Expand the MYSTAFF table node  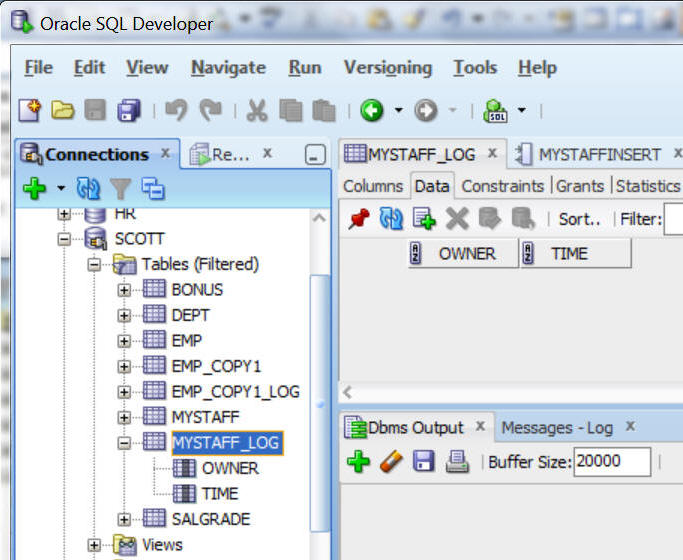tap(124, 418)
